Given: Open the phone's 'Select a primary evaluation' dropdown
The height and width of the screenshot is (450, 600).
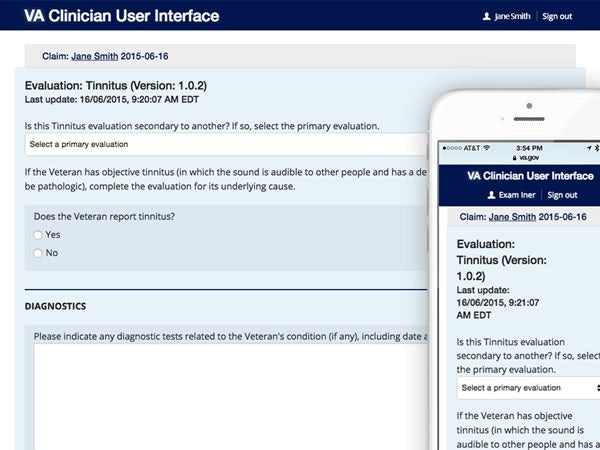Looking at the screenshot, I should (528, 388).
